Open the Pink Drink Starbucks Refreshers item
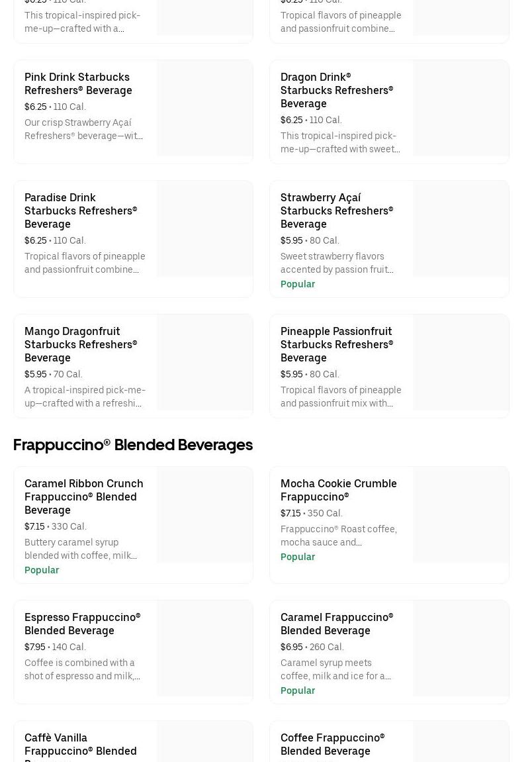Viewport: 532px width, 762px height. (78, 84)
